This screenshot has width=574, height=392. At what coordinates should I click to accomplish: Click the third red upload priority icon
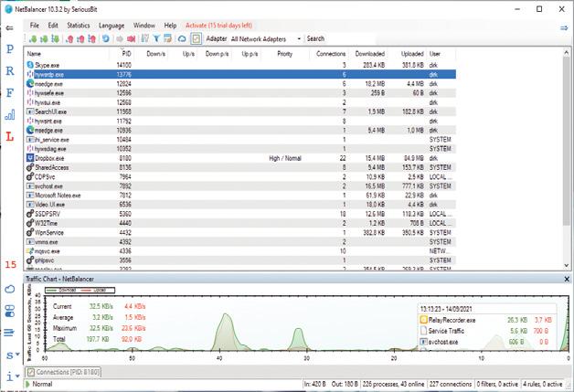pos(92,38)
